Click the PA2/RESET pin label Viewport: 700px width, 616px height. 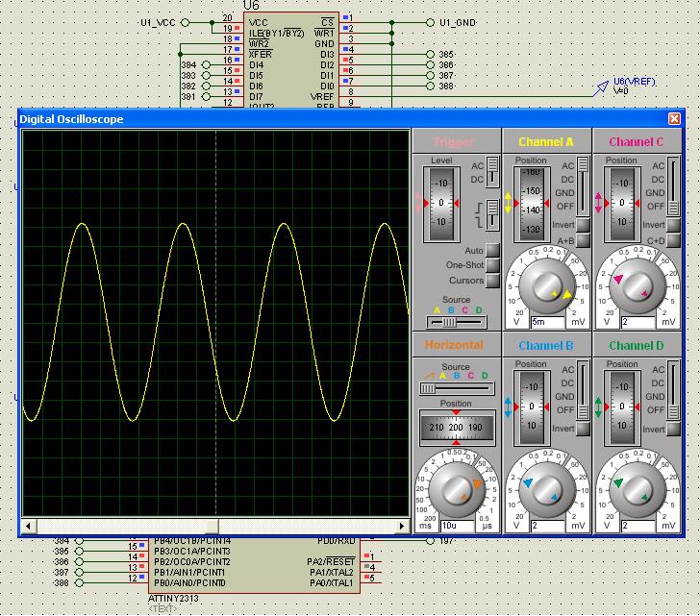[331, 561]
